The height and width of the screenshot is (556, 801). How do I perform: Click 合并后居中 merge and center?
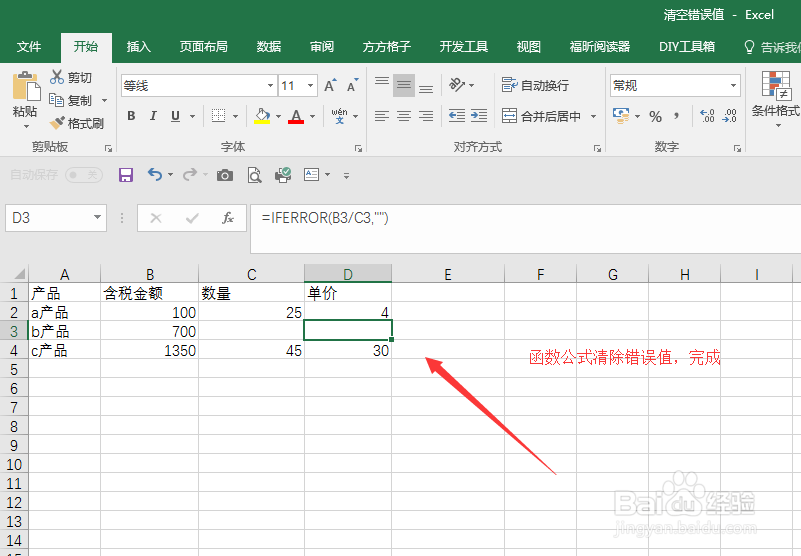[x=541, y=117]
